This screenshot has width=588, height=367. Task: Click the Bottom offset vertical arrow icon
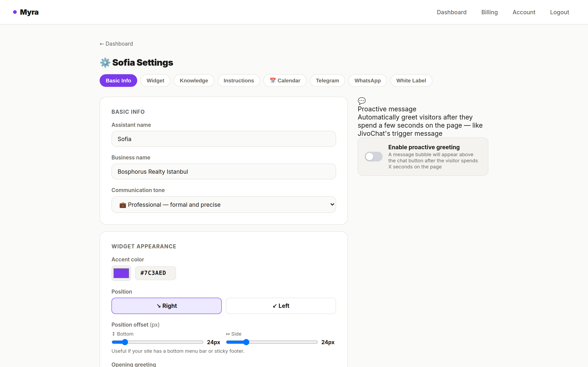(114, 334)
